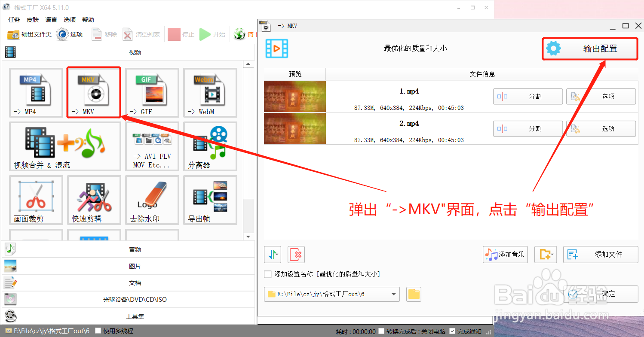Expand the 图片 category
Viewport: 644px width, 337px height.
128,266
